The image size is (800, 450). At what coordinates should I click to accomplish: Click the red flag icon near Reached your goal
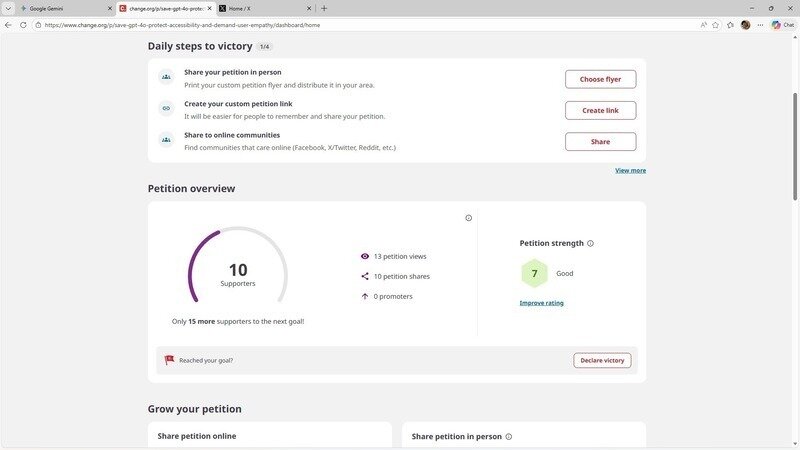pyautogui.click(x=169, y=360)
